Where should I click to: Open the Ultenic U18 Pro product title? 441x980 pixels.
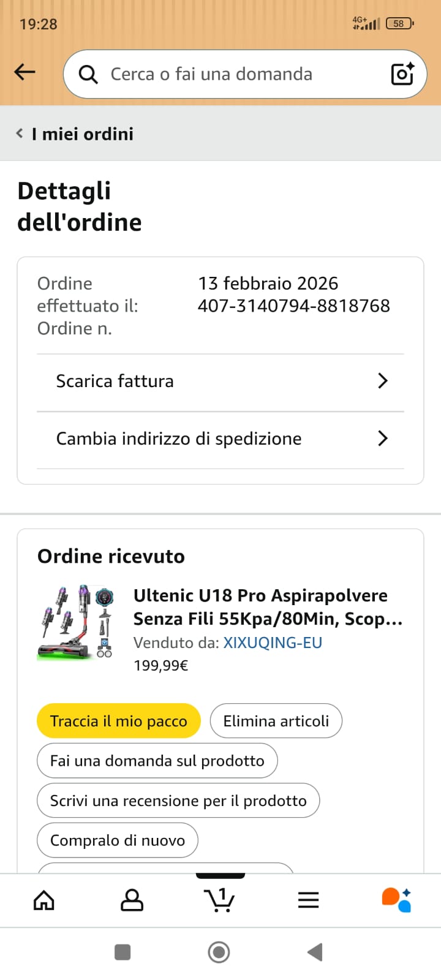tap(268, 607)
